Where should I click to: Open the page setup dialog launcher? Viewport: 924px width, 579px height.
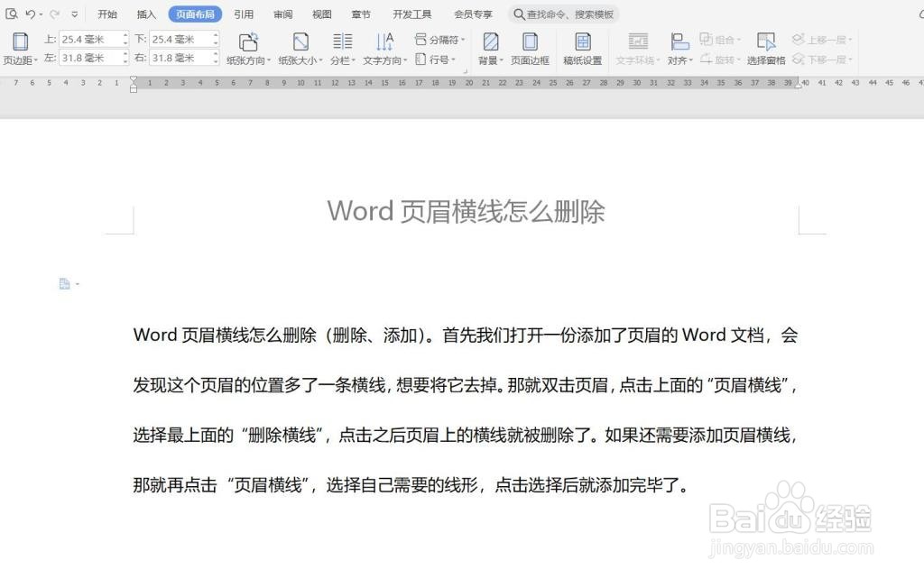point(466,71)
